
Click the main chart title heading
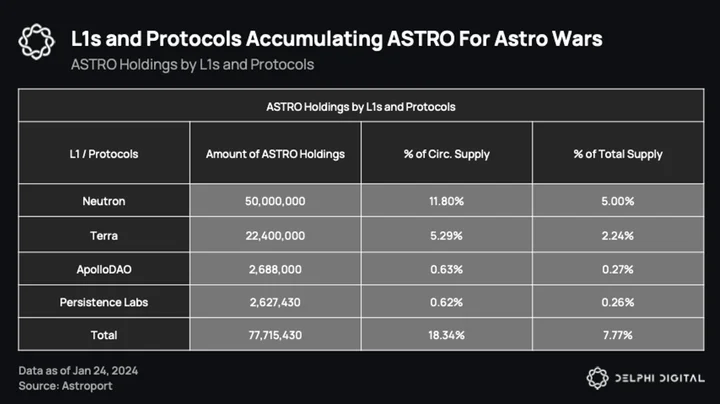[x=337, y=39]
